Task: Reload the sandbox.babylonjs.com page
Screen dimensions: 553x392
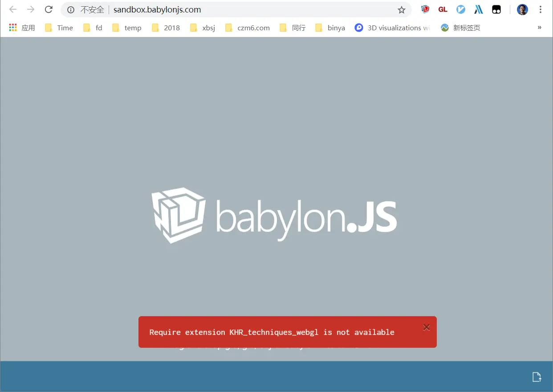Action: pos(49,9)
